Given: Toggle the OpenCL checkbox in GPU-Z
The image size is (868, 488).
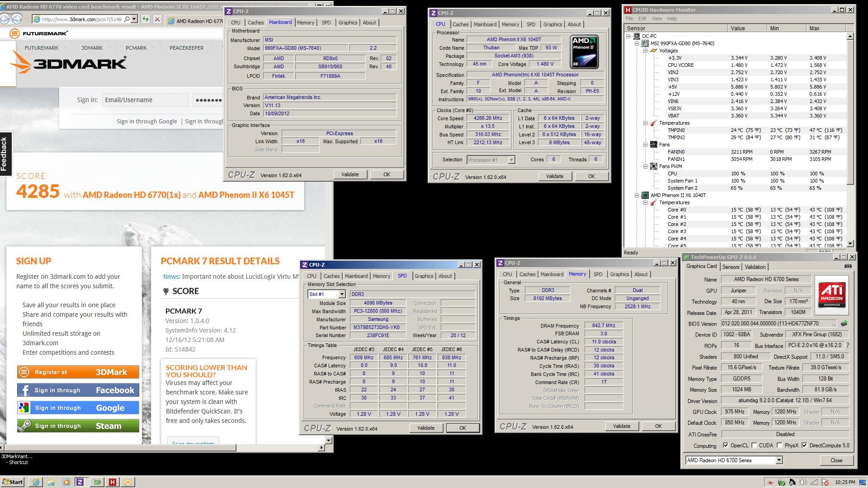Looking at the screenshot, I should pos(726,446).
